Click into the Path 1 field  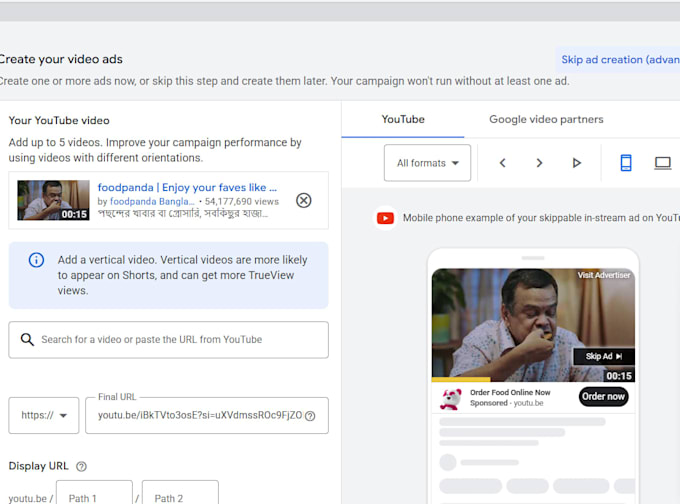(94, 494)
